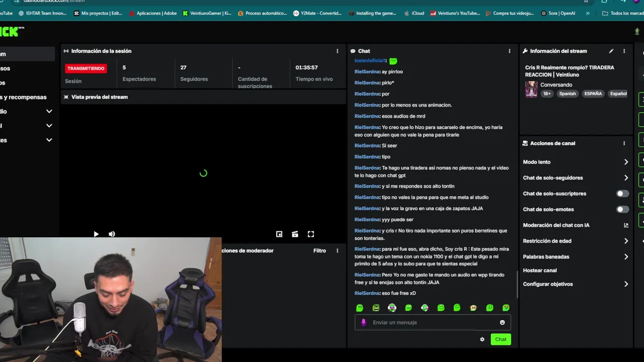The height and width of the screenshot is (362, 644).
Task: Open bookmarks overflow chevron in browser bar
Action: pyautogui.click(x=588, y=13)
